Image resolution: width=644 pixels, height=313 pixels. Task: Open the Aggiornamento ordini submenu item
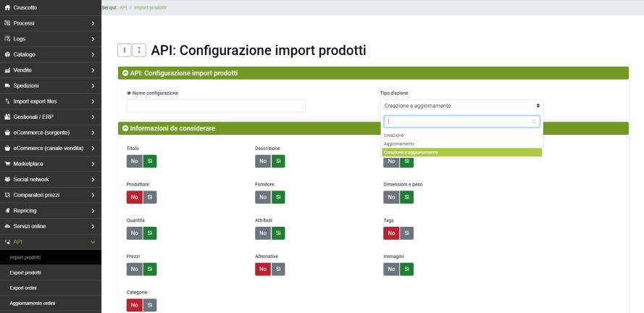(x=51, y=303)
